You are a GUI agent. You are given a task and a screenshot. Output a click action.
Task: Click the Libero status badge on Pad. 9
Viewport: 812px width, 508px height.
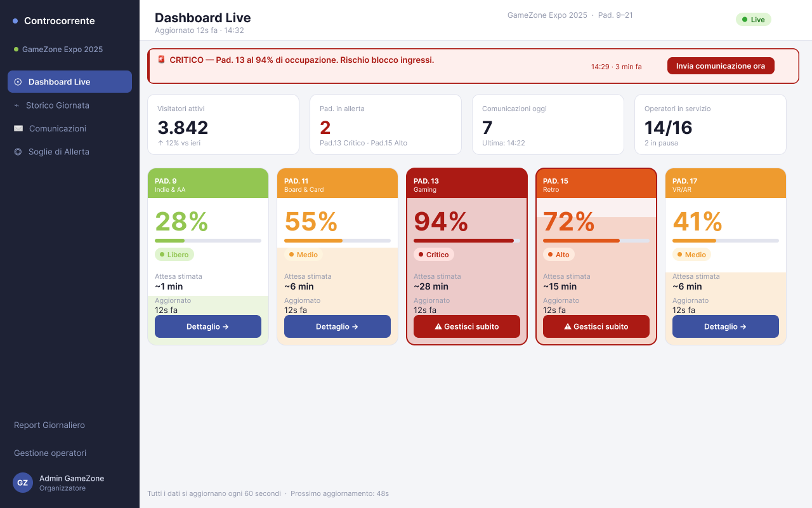coord(174,255)
